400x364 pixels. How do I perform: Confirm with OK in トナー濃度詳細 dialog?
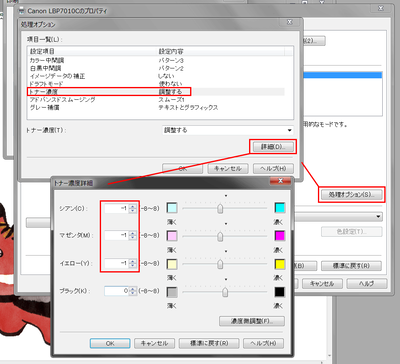[x=110, y=343]
